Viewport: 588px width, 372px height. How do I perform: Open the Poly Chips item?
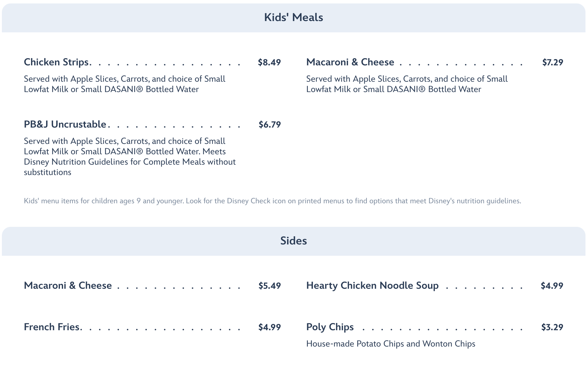coord(330,327)
